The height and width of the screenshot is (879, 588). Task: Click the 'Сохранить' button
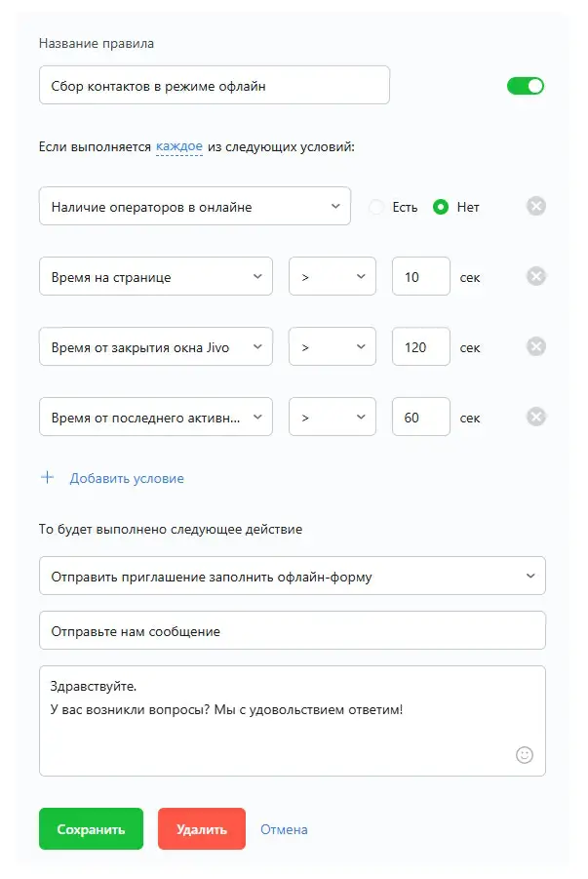[91, 829]
